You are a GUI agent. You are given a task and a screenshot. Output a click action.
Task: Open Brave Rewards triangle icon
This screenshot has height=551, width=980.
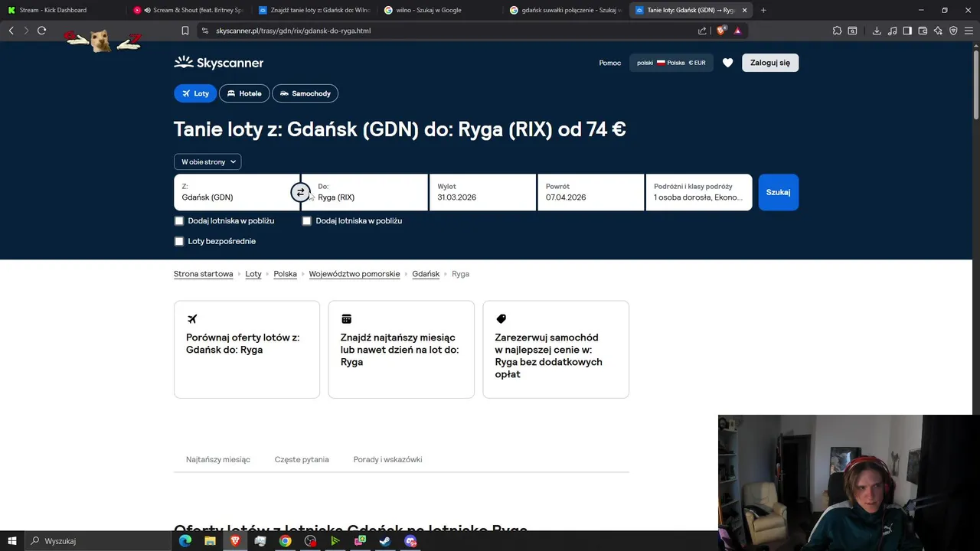coord(737,31)
